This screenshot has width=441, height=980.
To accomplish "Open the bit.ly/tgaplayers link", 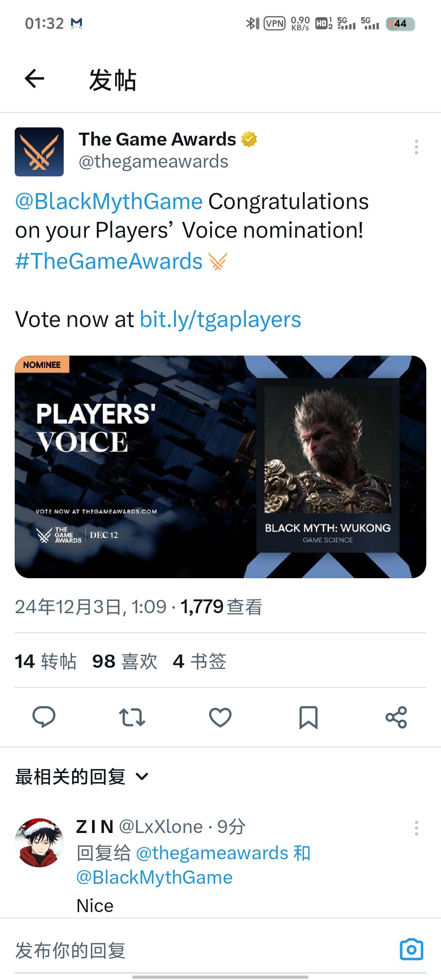I will 221,319.
